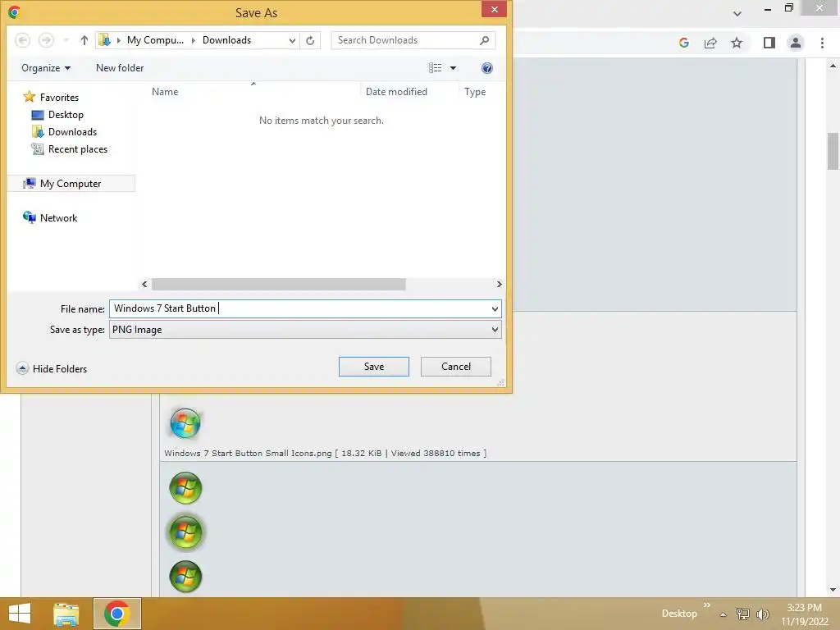840x630 pixels.
Task: Click the horizontal scrollbar thumb
Action: pyautogui.click(x=279, y=284)
